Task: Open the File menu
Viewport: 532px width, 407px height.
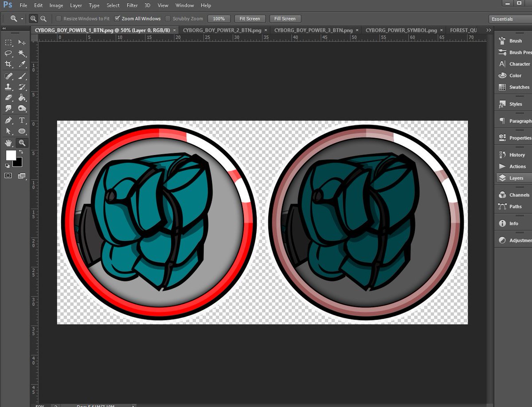Action: [x=23, y=5]
